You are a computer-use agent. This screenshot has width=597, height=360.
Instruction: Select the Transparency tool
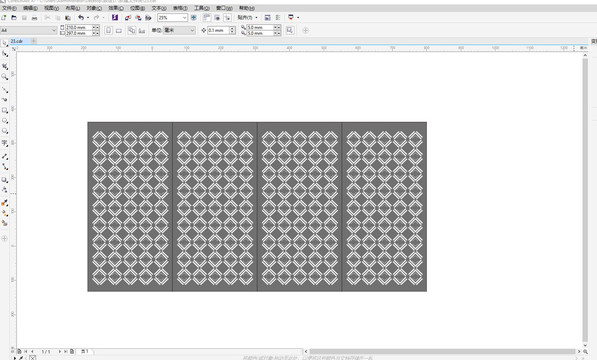[x=5, y=190]
